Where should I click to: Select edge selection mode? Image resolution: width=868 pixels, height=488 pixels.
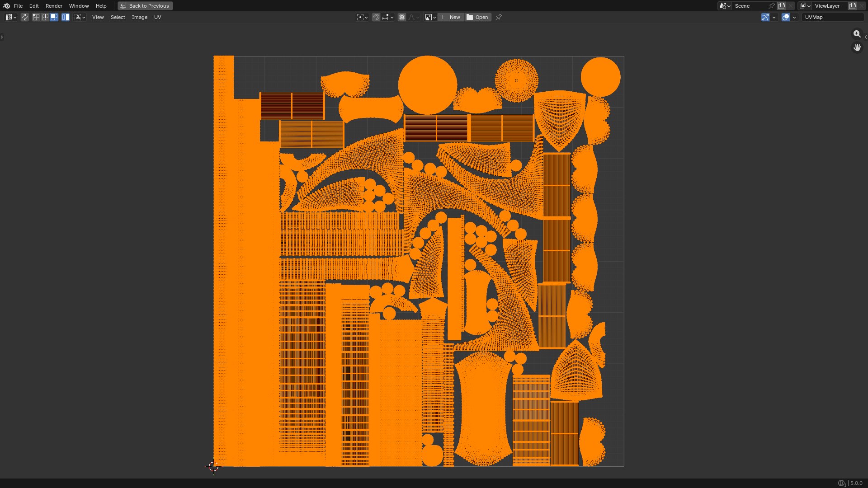(45, 17)
